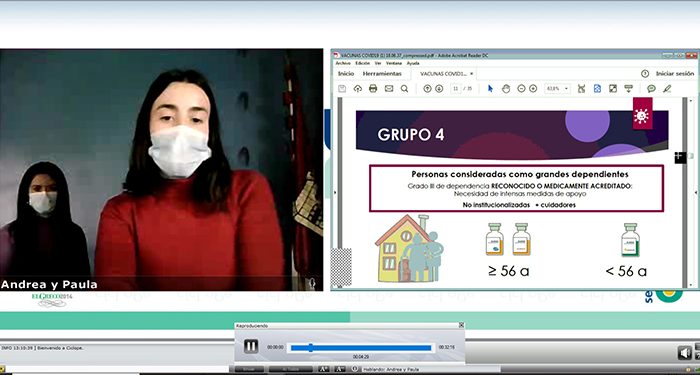Switch to the Inicio tab
The image size is (700, 375).
coord(346,74)
